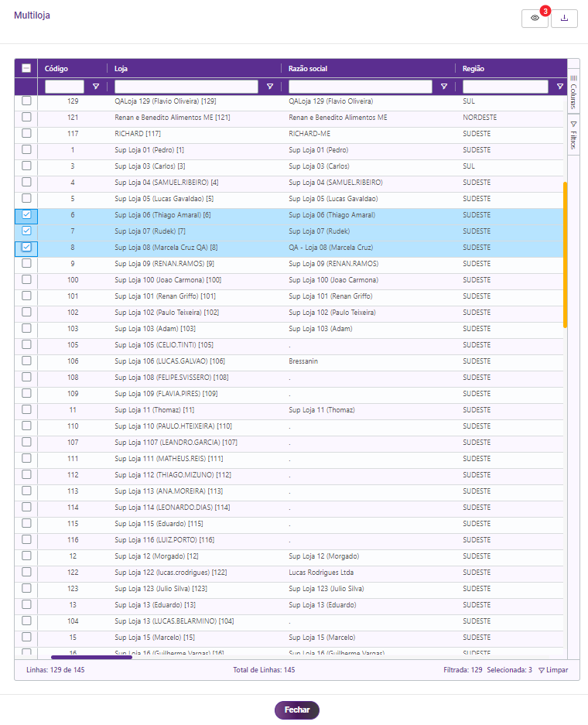Select "Sup Loja 123 (Julio Silva) [123]"
Viewport: 588px width, 725px height.
pyautogui.click(x=161, y=589)
